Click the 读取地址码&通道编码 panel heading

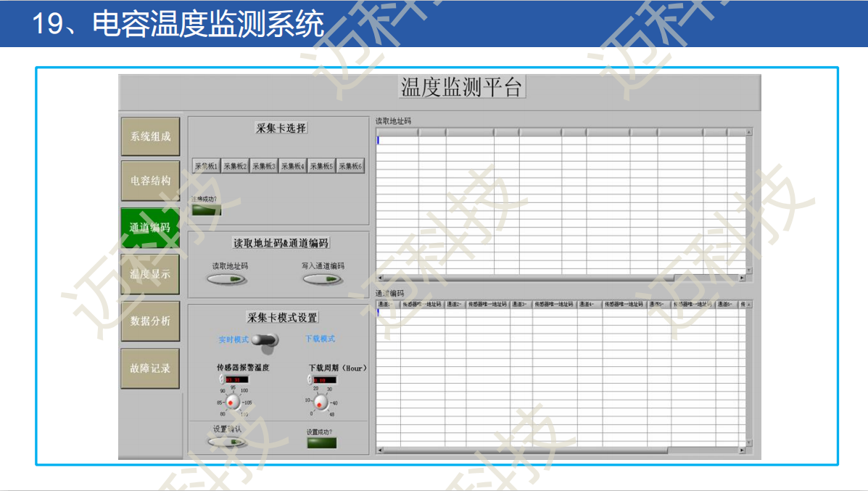point(281,243)
